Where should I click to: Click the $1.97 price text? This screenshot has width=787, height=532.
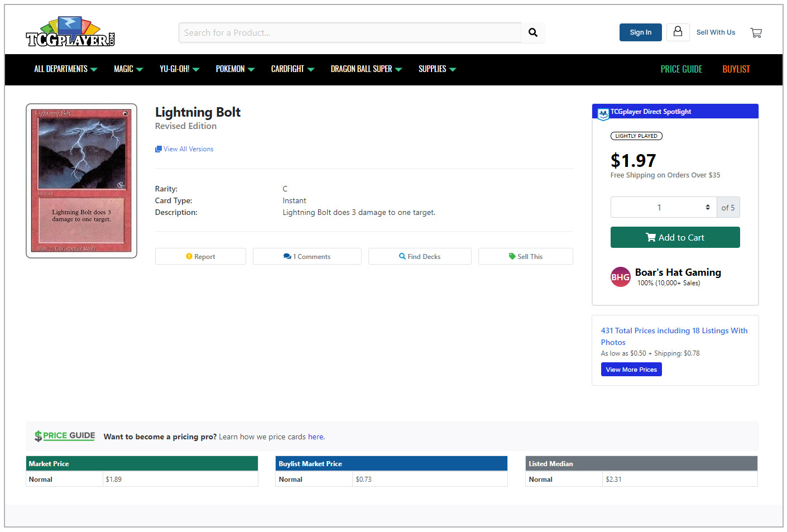(x=633, y=161)
